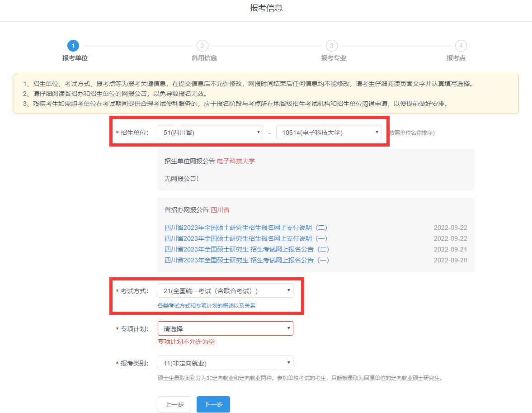532x413 pixels.
Task: Click the red 电子科技大学 text in announcement
Action: point(236,161)
